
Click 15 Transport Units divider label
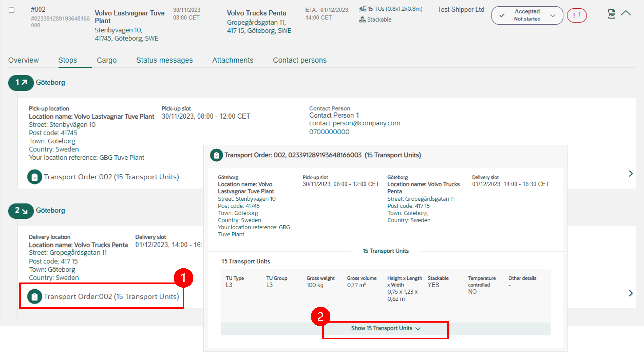click(386, 251)
